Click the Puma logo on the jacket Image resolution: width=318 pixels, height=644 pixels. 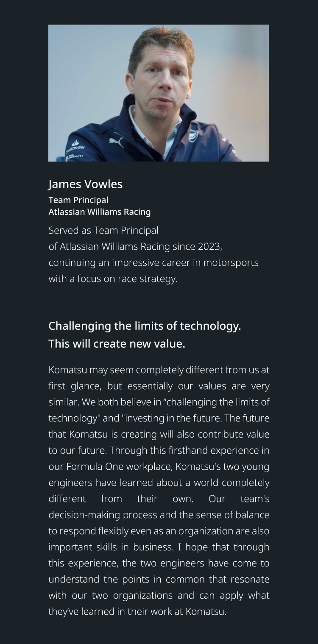click(116, 142)
